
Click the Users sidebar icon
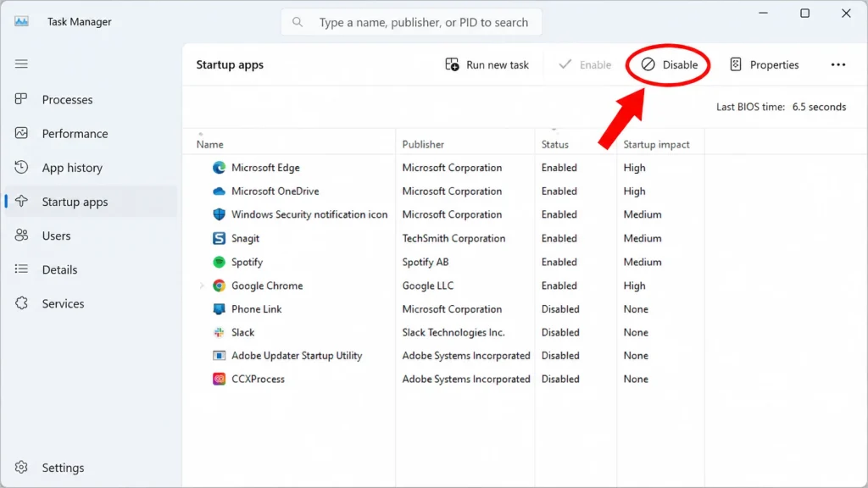tap(21, 236)
